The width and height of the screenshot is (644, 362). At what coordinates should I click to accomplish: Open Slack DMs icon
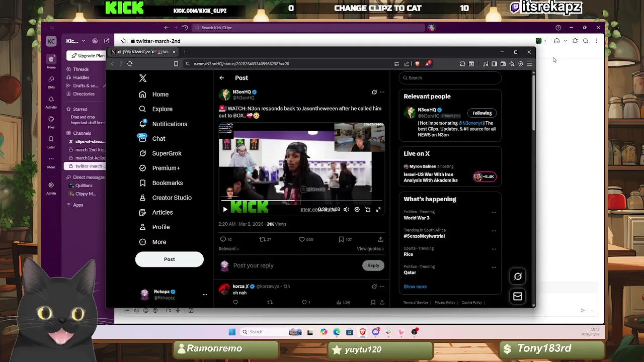(x=51, y=81)
